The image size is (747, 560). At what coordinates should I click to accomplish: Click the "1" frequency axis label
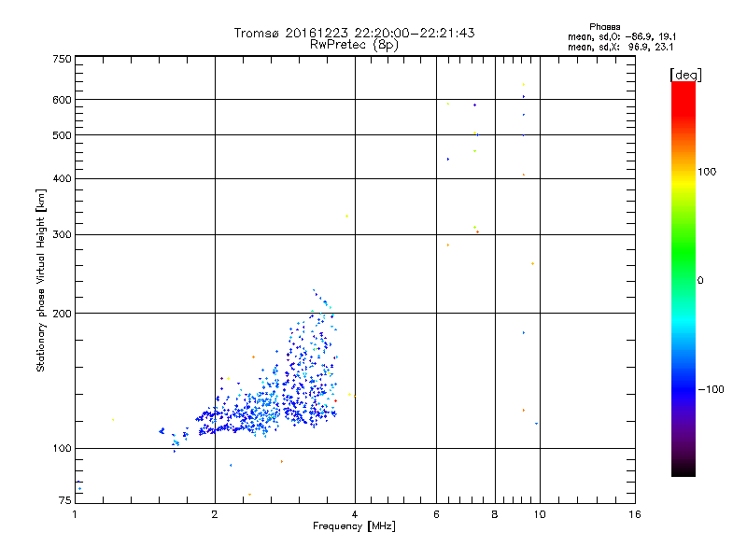76,514
